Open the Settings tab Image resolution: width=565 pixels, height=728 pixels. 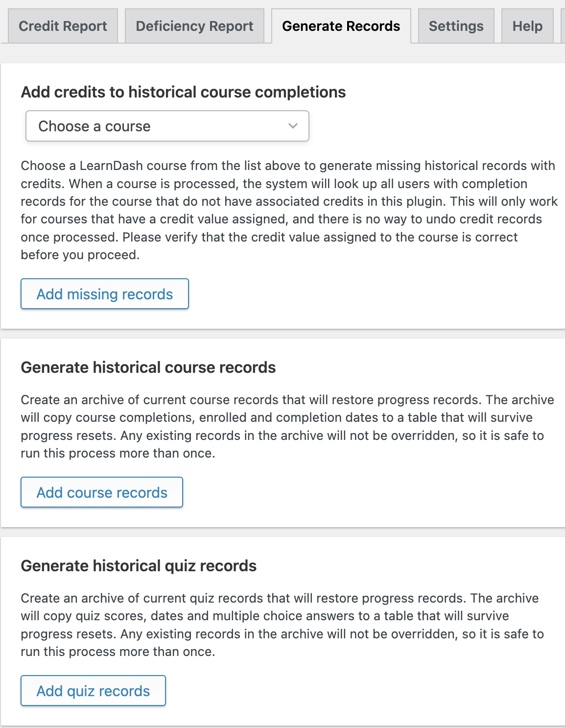pos(456,26)
